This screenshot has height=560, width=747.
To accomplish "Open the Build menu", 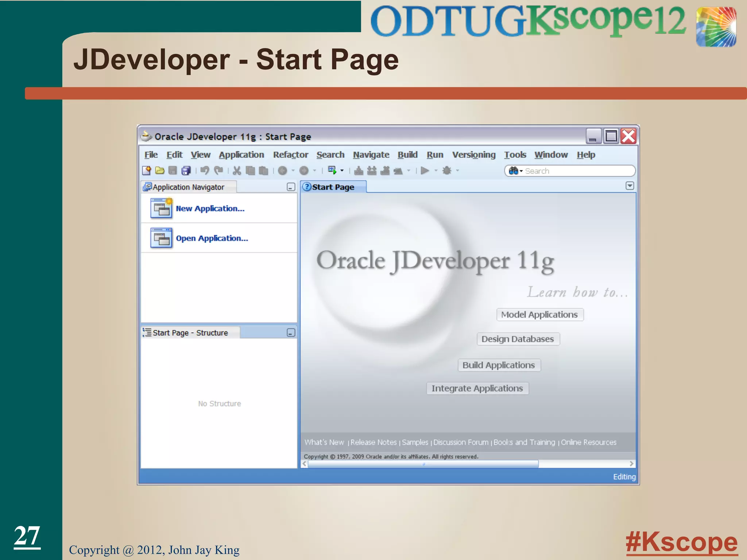I will (x=407, y=155).
